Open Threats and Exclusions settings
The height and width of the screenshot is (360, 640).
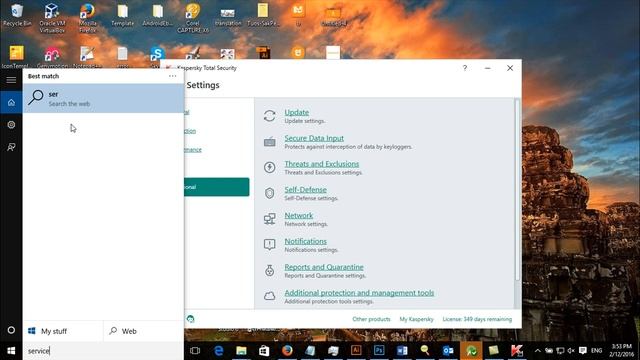point(322,164)
